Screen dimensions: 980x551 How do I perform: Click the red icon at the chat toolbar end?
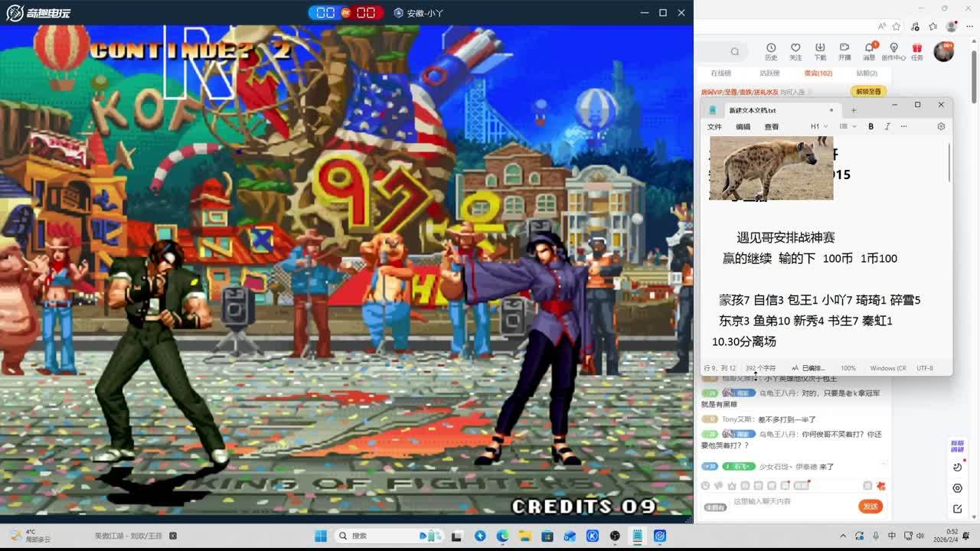pos(880,485)
